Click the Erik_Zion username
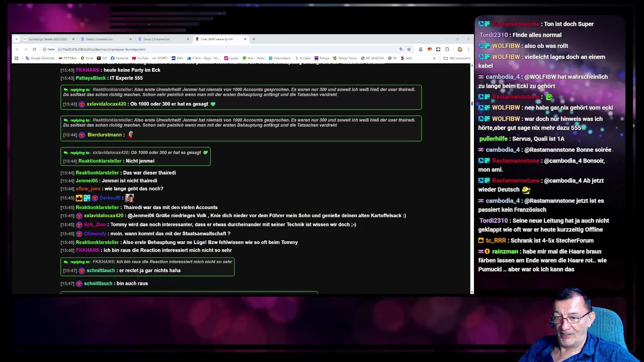Screen dimensions: 644x362 pyautogui.click(x=95, y=224)
